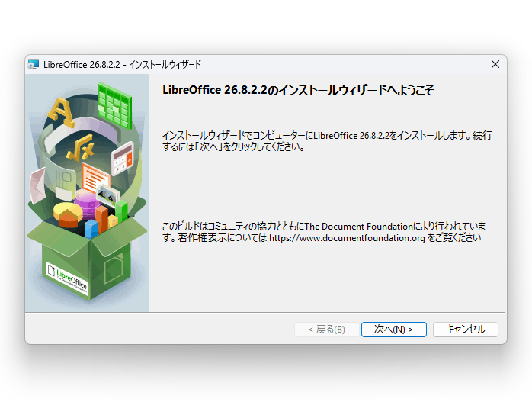Image resolution: width=532 pixels, height=399 pixels.
Task: Click the キャンセル button
Action: click(465, 330)
